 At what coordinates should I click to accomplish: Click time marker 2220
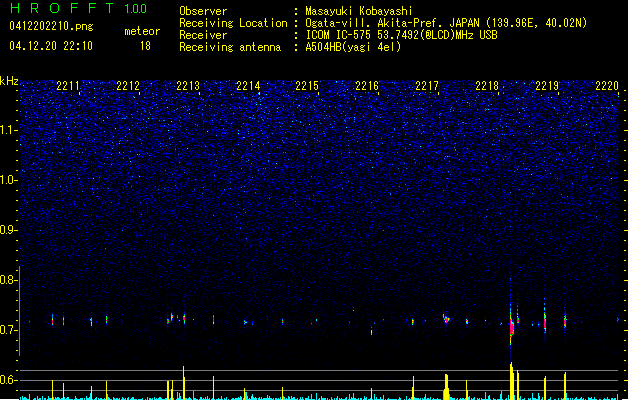point(607,86)
